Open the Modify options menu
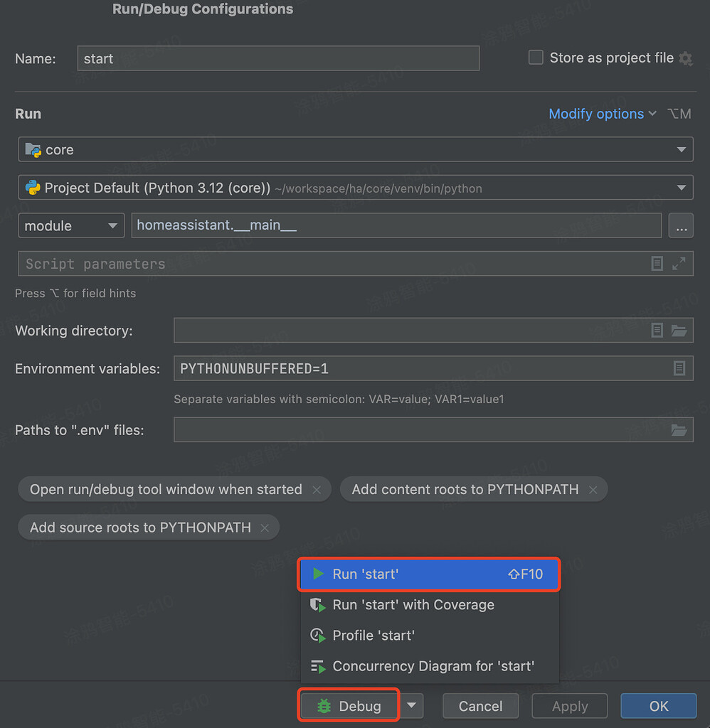Screen dimensions: 710x728 (x=596, y=114)
